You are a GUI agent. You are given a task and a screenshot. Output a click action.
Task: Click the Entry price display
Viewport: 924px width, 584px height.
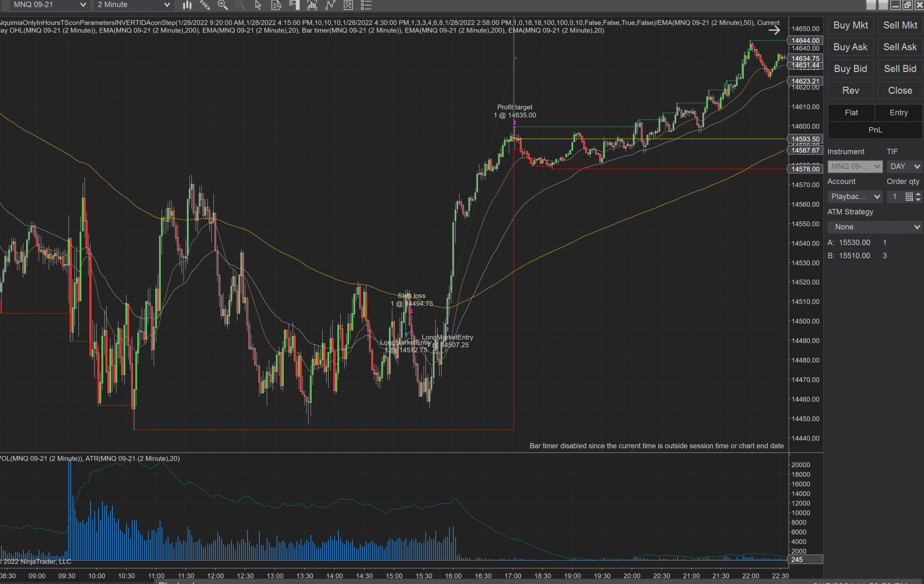[899, 113]
